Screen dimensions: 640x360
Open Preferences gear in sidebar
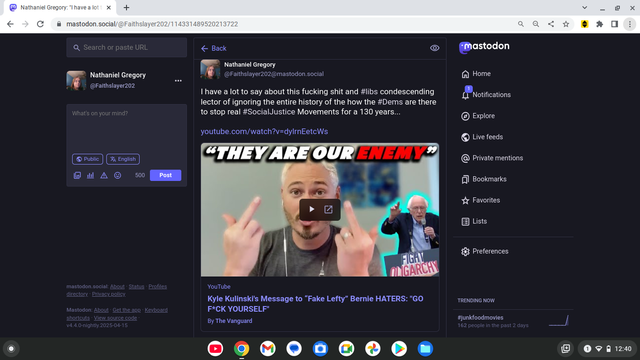[x=465, y=251]
